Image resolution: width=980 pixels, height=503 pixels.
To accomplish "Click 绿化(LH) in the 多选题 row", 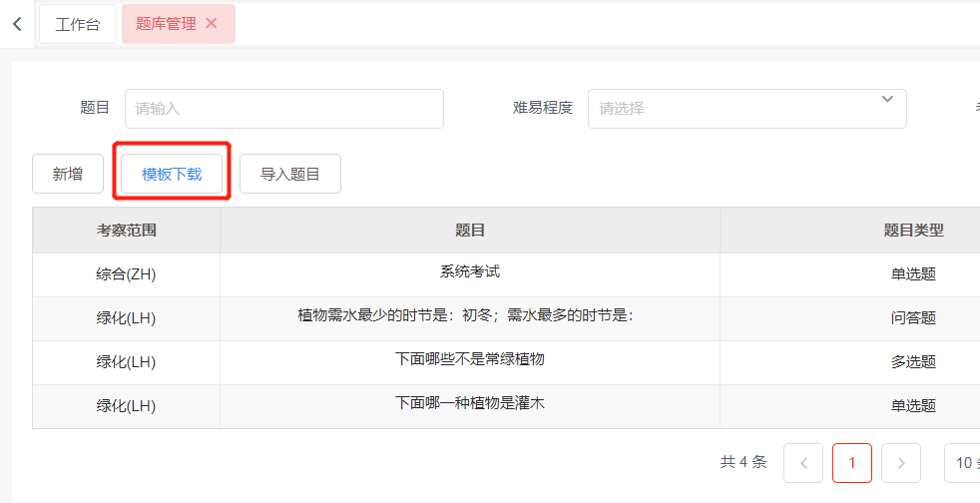I will tap(127, 362).
